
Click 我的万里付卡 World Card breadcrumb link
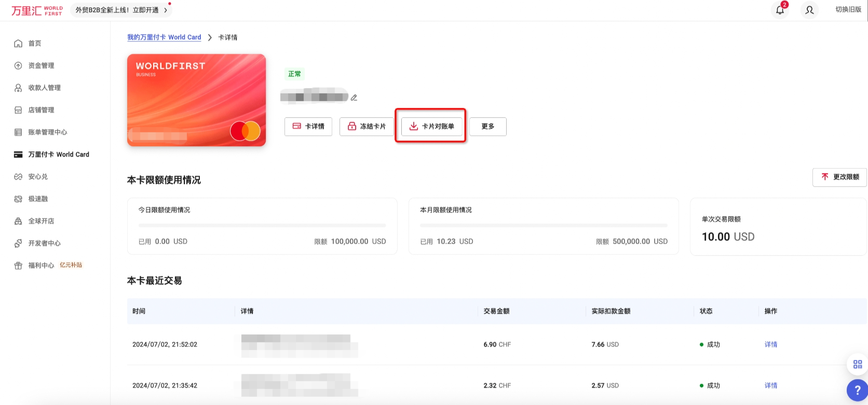tap(164, 37)
